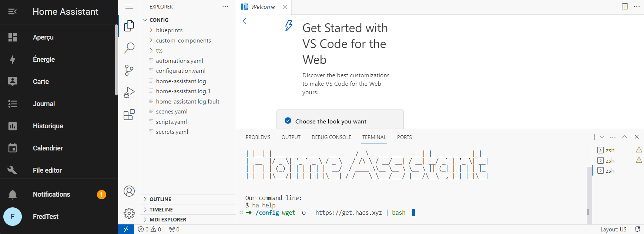This screenshot has height=234, width=644.
Task: Switch to the DEBUG CONSOLE tab
Action: [331, 137]
